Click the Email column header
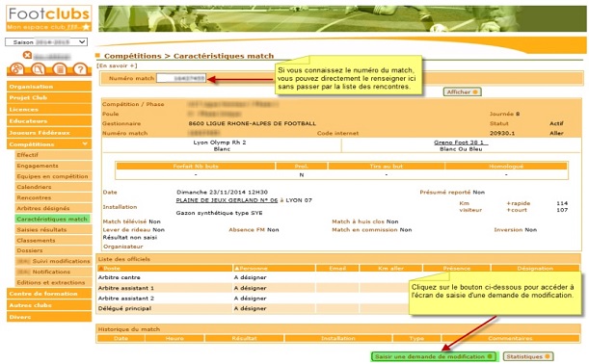Screen dimensions: 589x364 tap(337, 269)
